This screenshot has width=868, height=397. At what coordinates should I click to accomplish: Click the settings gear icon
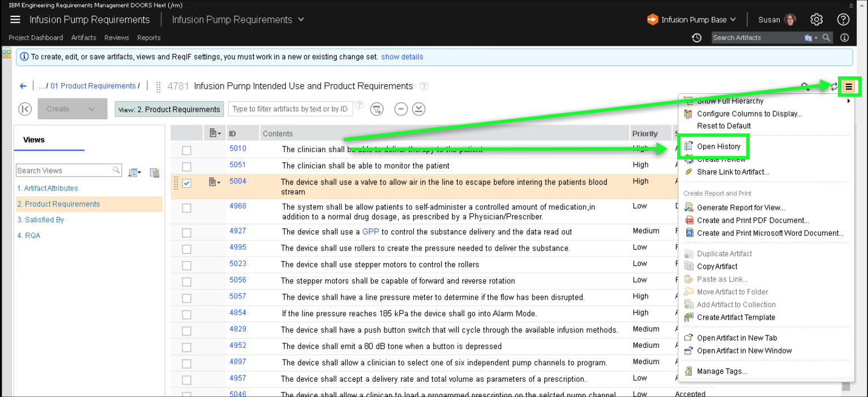[816, 20]
